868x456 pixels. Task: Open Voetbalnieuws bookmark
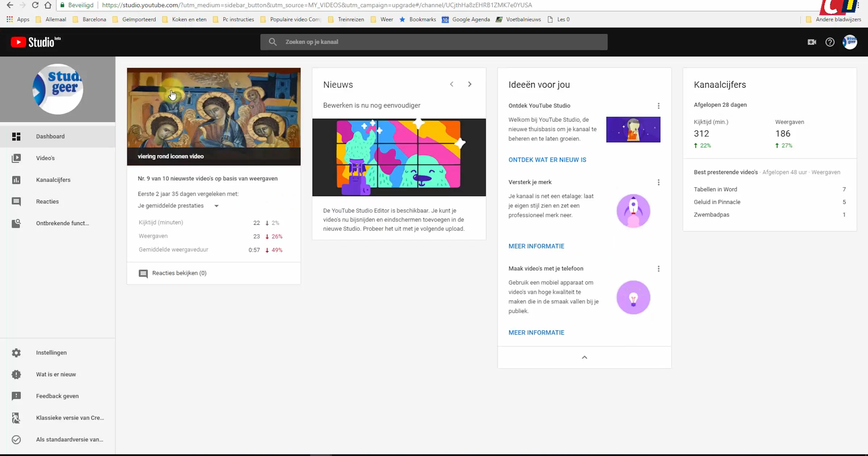[x=518, y=19]
